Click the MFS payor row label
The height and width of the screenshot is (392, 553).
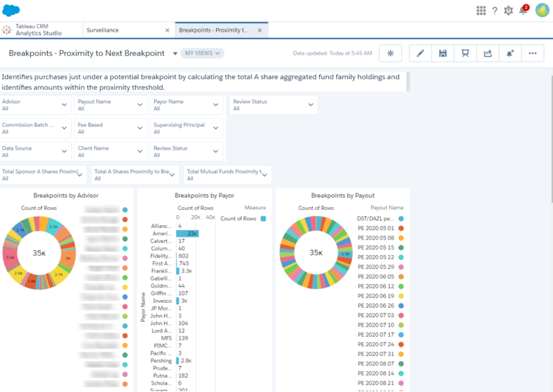166,338
